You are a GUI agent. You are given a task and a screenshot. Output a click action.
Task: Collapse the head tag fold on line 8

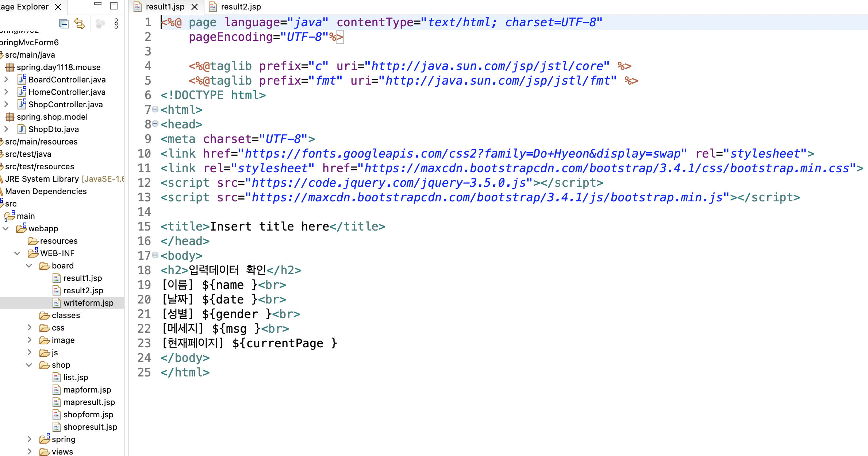point(155,124)
